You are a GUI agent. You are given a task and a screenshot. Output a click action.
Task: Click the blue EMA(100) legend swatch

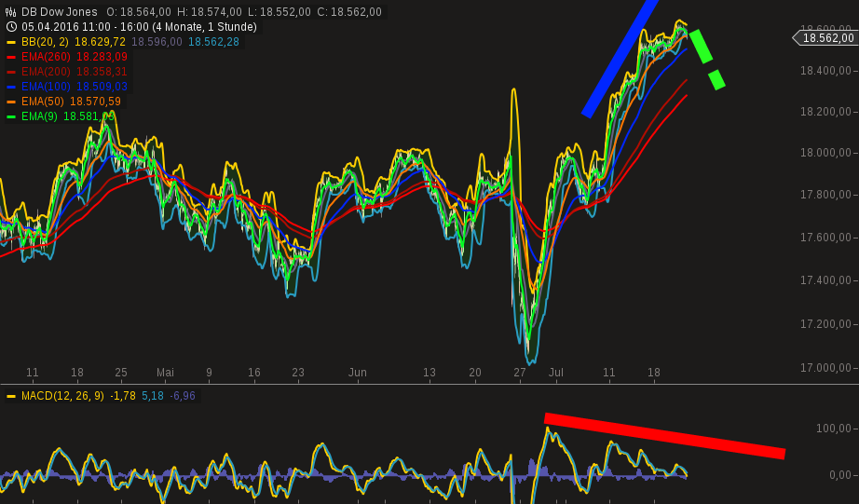11,87
